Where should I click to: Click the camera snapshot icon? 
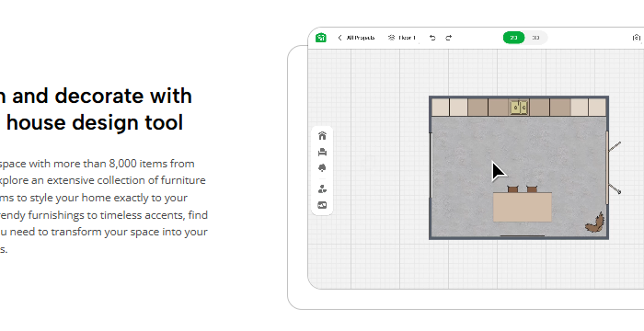pos(637,38)
